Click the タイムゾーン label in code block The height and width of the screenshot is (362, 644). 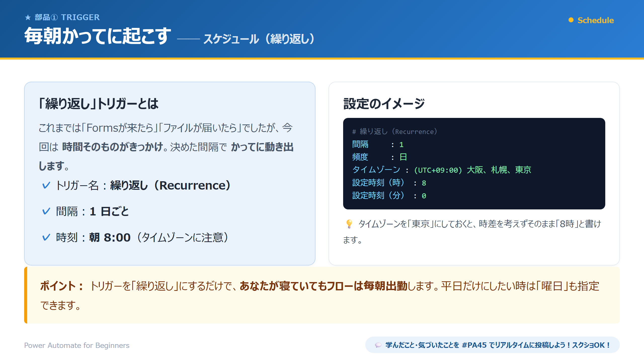point(376,170)
